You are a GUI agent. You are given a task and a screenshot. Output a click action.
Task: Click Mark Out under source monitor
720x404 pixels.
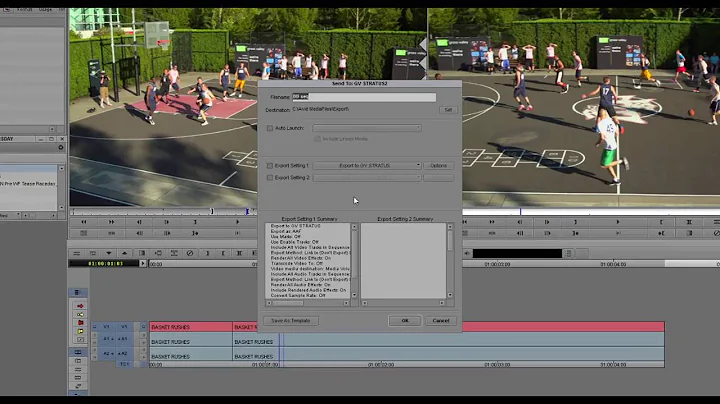click(195, 222)
